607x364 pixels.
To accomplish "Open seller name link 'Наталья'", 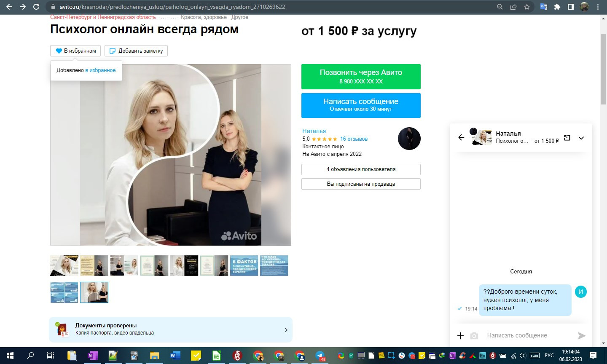I will coord(314,131).
